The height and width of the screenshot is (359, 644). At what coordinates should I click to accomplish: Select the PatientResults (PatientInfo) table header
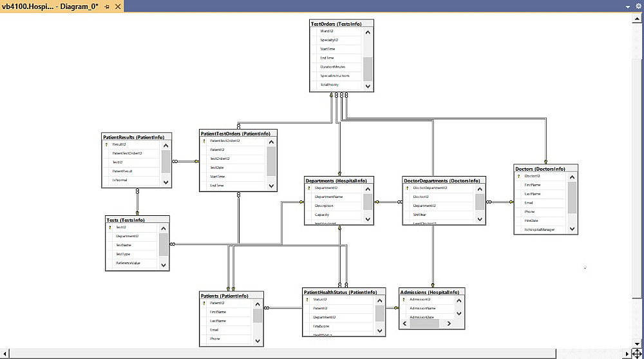(137, 137)
